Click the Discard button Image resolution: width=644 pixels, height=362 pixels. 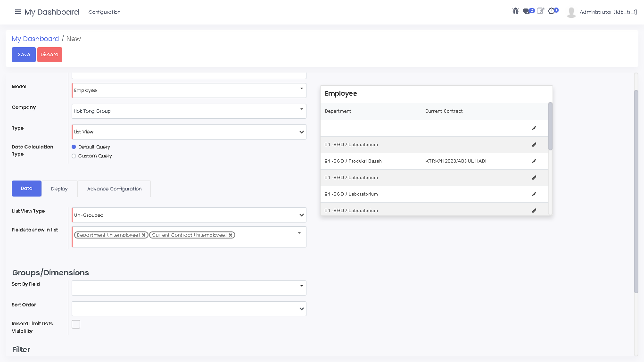pyautogui.click(x=50, y=55)
